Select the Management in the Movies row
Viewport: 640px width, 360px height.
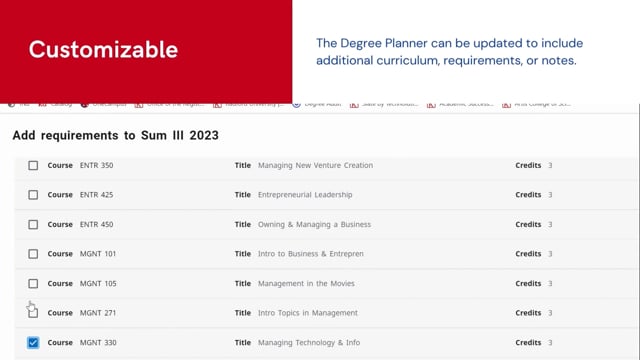pos(327,283)
